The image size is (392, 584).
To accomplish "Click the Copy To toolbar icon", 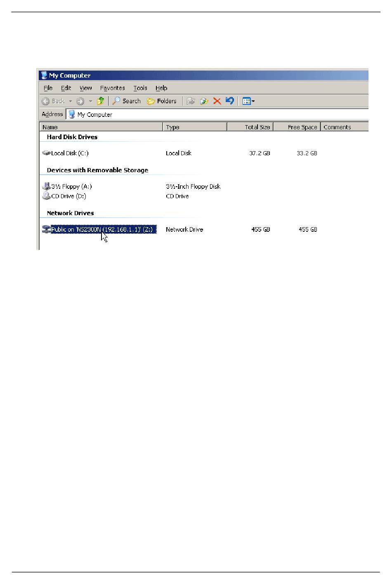I will point(204,101).
